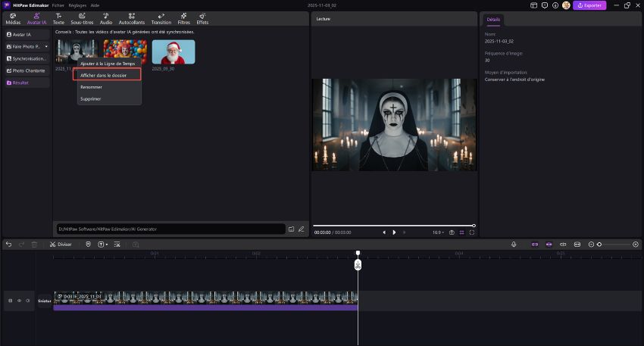Toggle the track lock icon
The image size is (644, 346).
coord(10,301)
